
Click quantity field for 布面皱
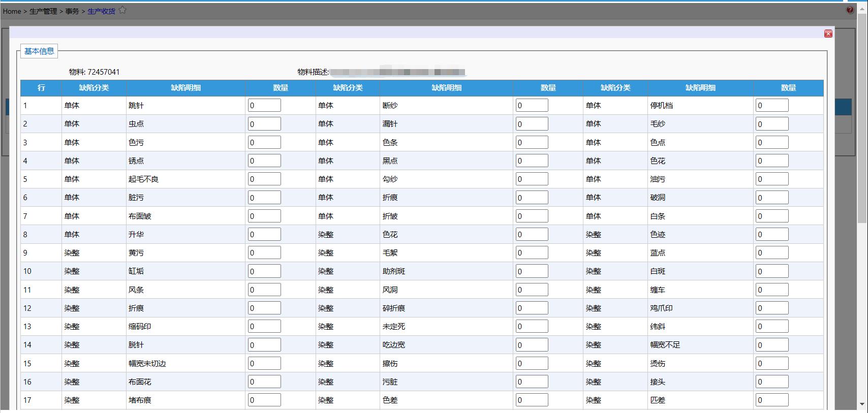pyautogui.click(x=264, y=216)
